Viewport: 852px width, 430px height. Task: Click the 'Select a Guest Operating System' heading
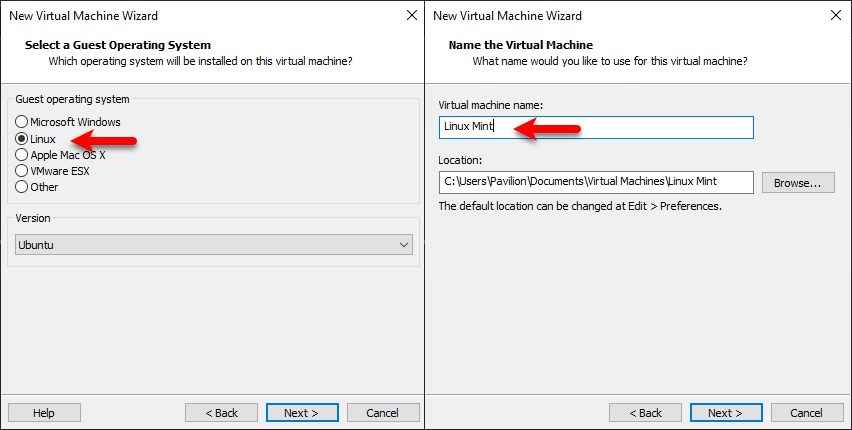(118, 45)
